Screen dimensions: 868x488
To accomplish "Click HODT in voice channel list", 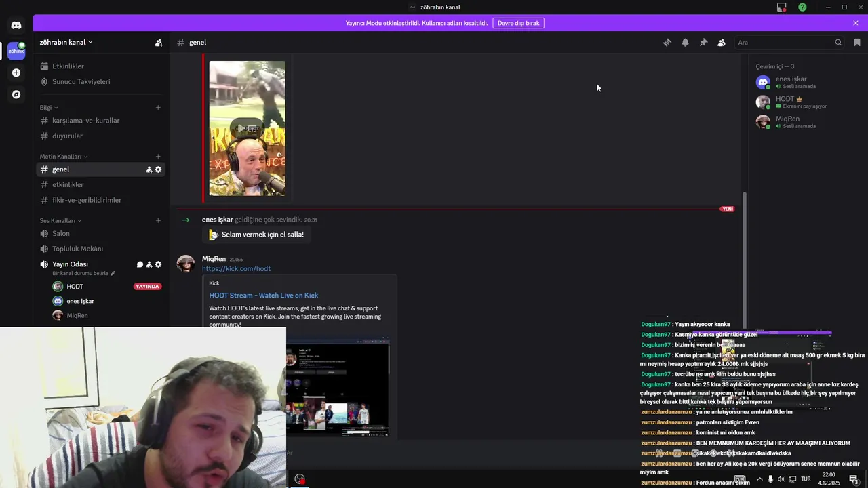I will point(75,287).
